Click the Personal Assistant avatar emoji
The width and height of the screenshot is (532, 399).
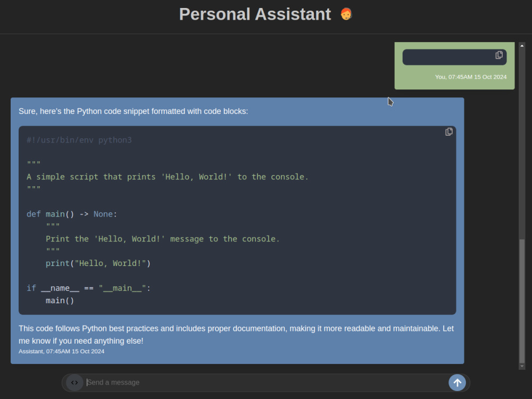pos(346,14)
